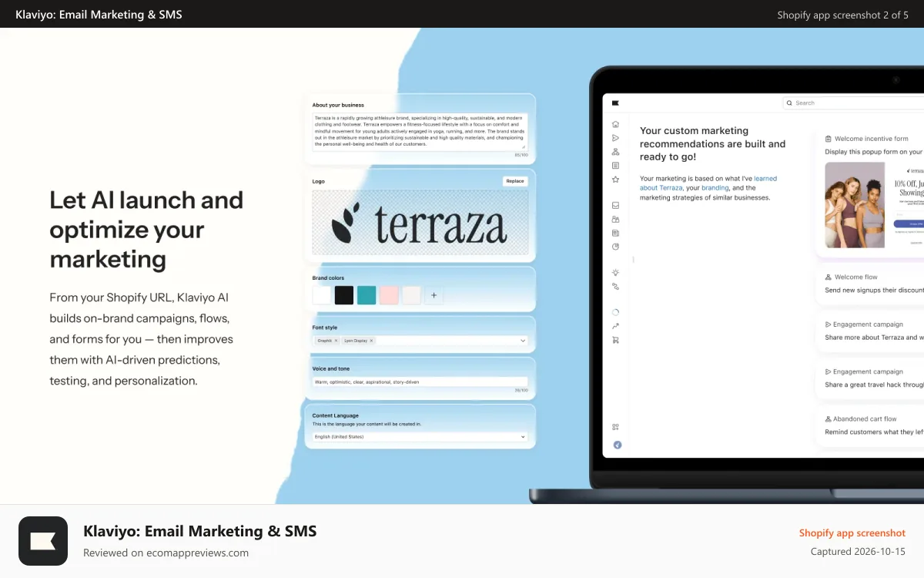Click the flow icon beside Welcome flow
The image size is (924, 578).
pos(828,277)
